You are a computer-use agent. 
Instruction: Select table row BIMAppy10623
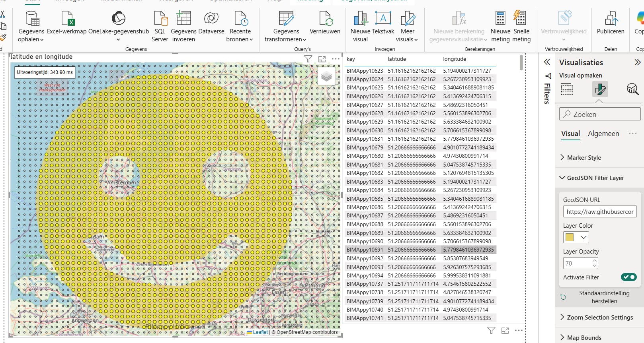point(420,71)
